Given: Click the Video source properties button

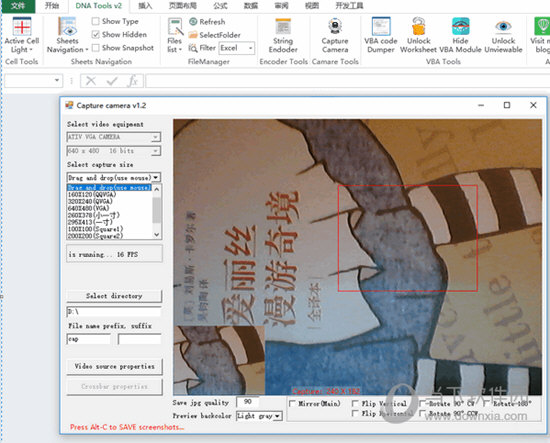Looking at the screenshot, I should [114, 366].
